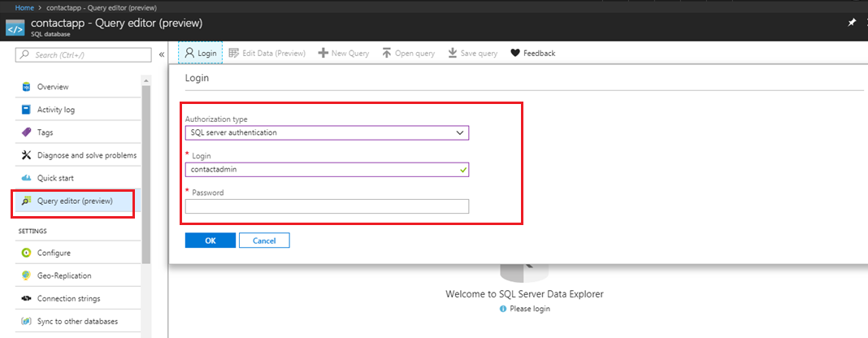The height and width of the screenshot is (338, 868).
Task: Open the Configure settings icon
Action: [26, 253]
